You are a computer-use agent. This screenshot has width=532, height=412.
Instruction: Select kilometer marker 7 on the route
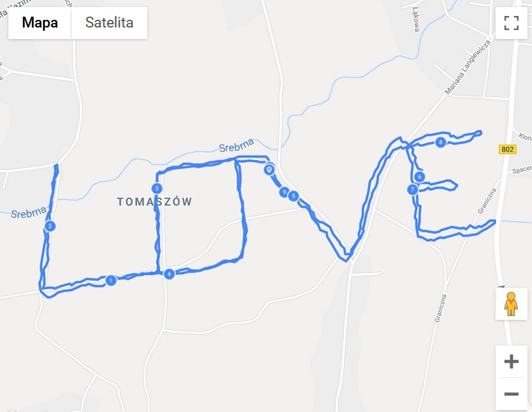coord(412,189)
